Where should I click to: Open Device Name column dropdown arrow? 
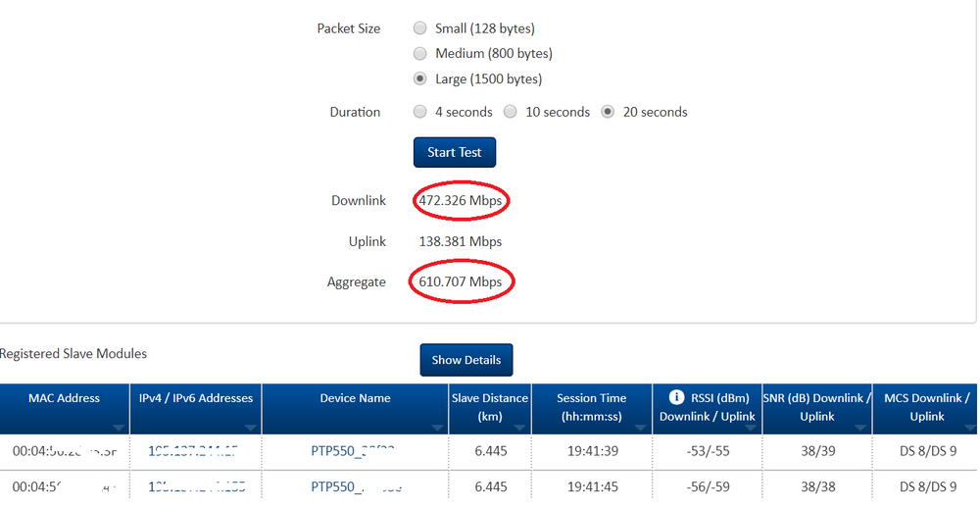point(437,428)
